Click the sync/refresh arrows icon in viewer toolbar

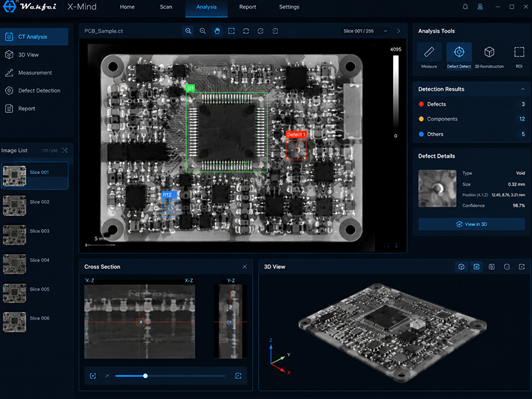(x=246, y=31)
